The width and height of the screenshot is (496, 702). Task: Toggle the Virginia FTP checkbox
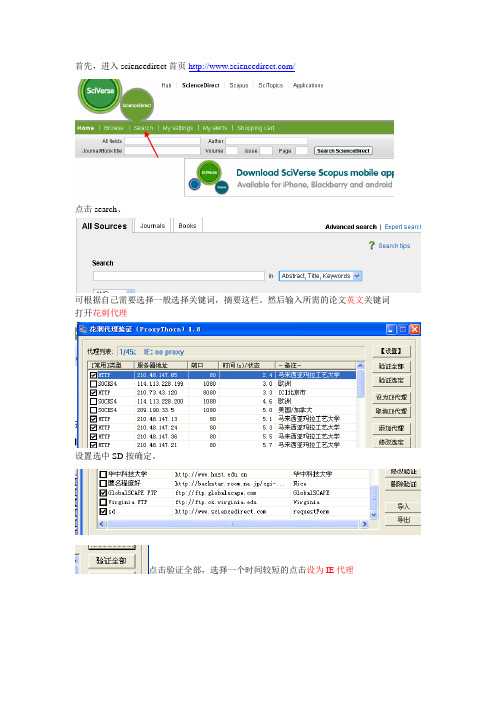pyautogui.click(x=103, y=502)
